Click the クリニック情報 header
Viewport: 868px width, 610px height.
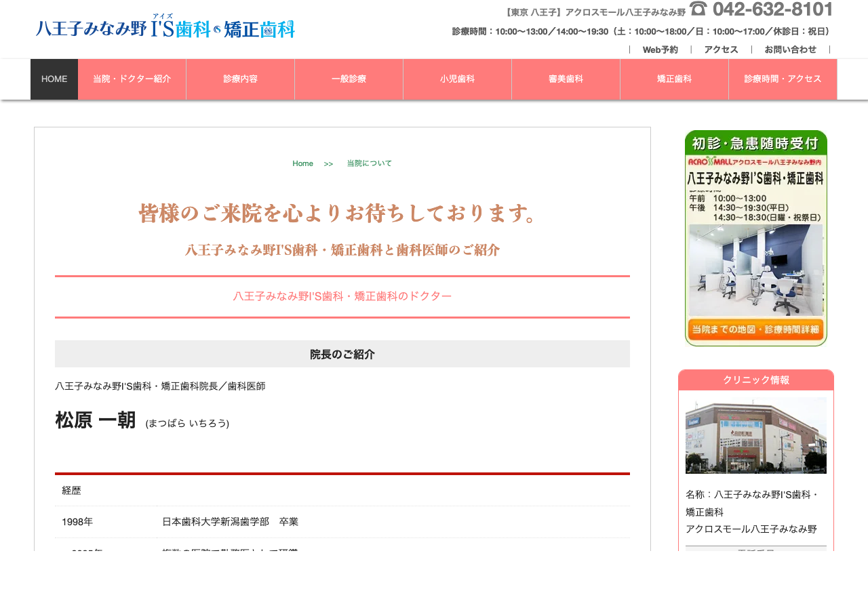coord(756,380)
